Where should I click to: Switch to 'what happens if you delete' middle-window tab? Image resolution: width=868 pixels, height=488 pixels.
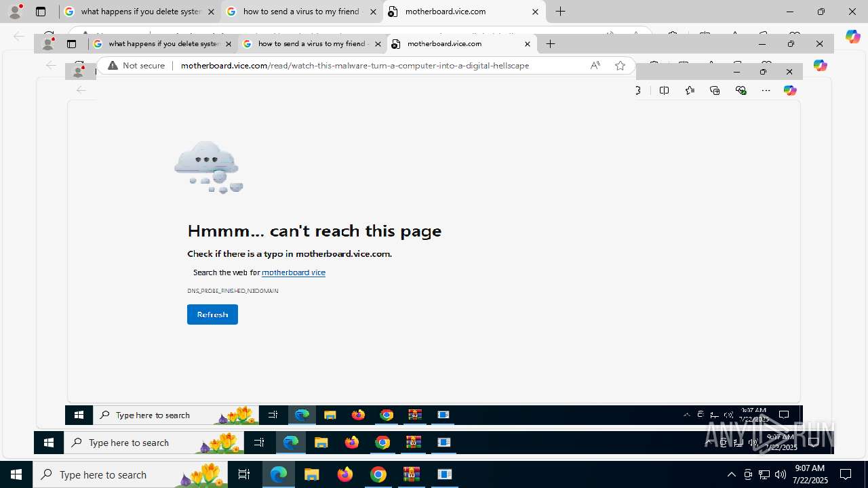coord(163,43)
